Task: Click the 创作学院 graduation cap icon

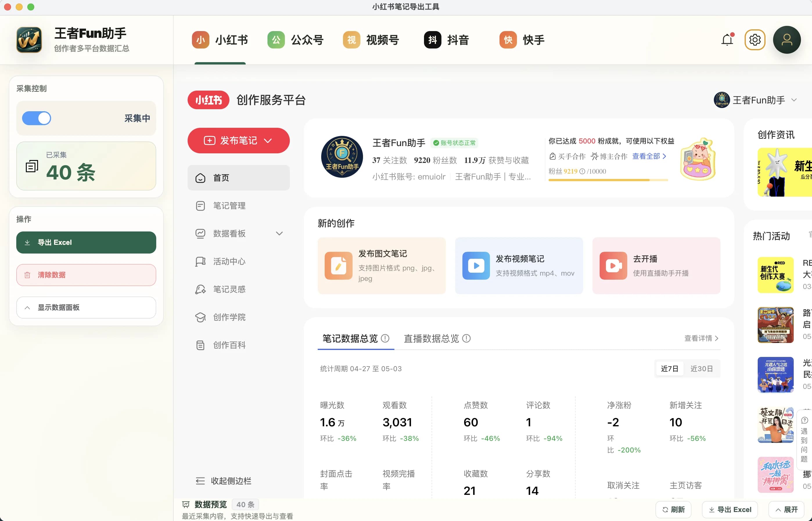Action: (x=200, y=317)
